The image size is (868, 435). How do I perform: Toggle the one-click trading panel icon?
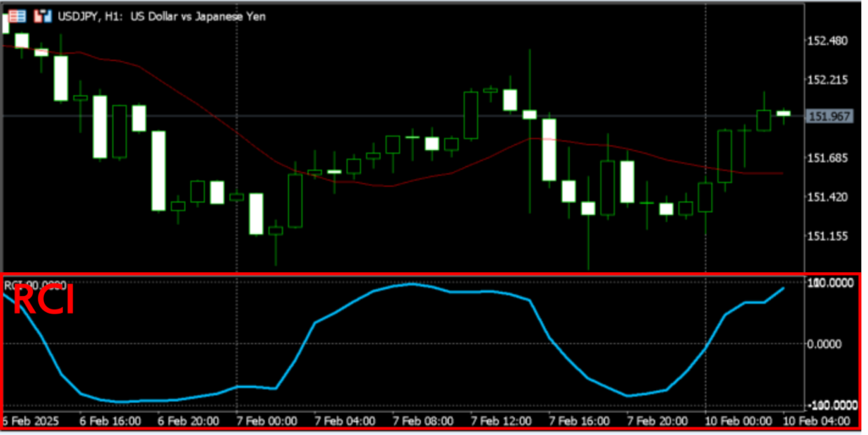click(38, 16)
